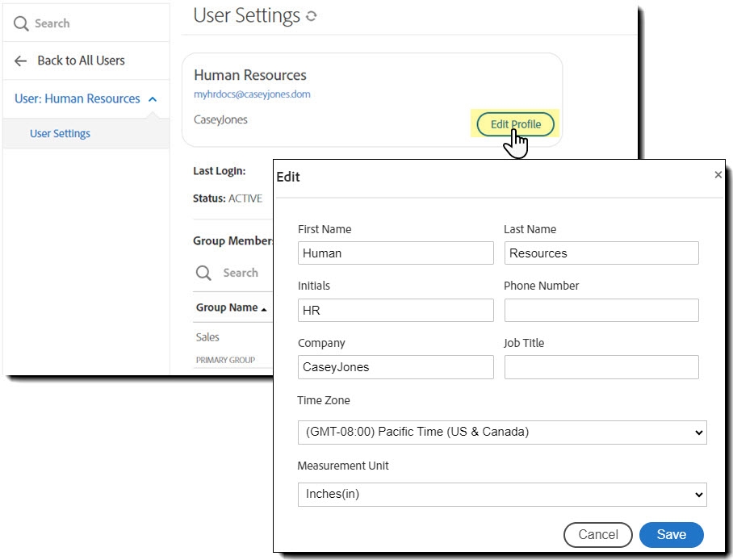Close the Edit dialog with the X

point(718,174)
